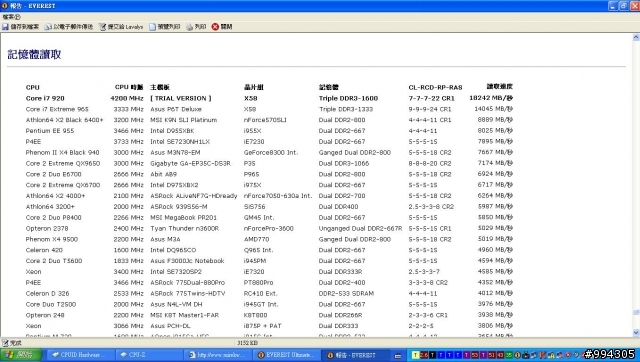Switch to the EVEREST Ultimate taskbar window
Screen dimensions: 640x362
click(286, 355)
